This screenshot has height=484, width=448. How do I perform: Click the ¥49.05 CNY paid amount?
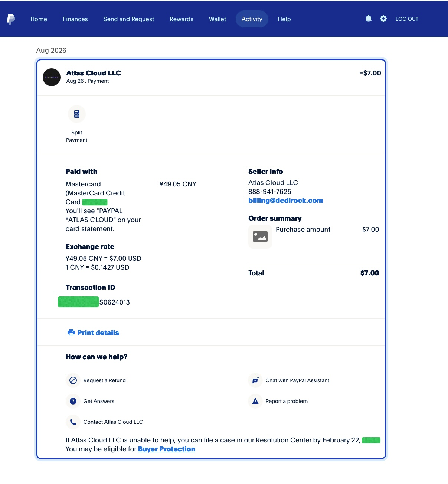click(x=178, y=184)
